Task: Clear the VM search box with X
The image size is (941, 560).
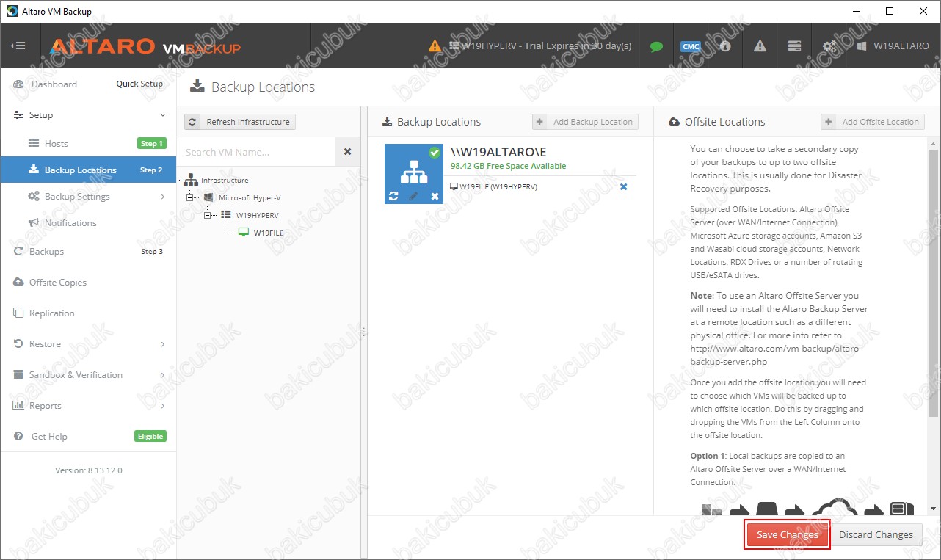Action: (347, 152)
